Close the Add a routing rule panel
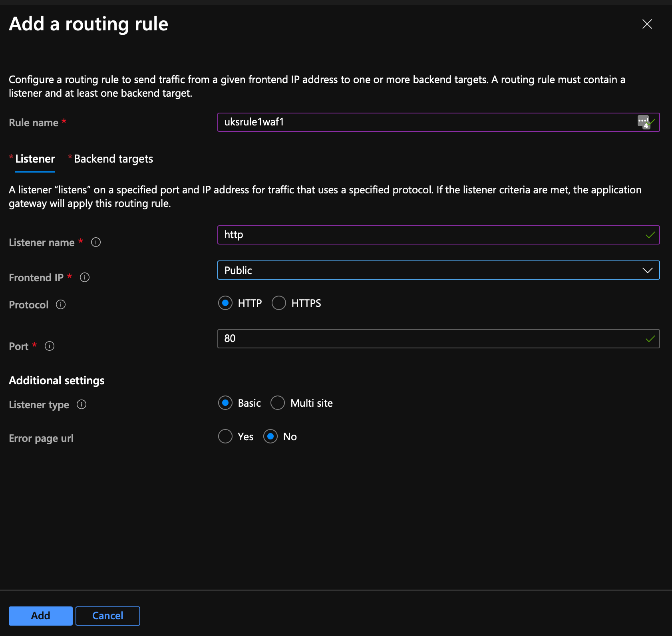The width and height of the screenshot is (672, 636). click(647, 24)
